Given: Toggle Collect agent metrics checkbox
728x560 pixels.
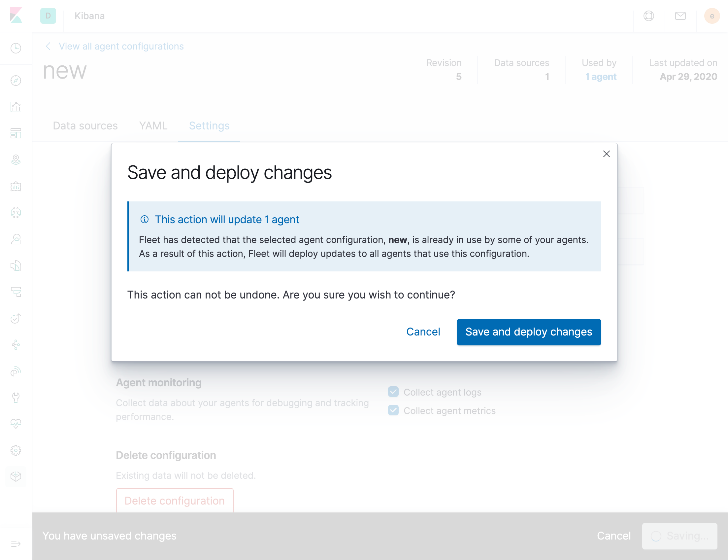Looking at the screenshot, I should click(393, 410).
